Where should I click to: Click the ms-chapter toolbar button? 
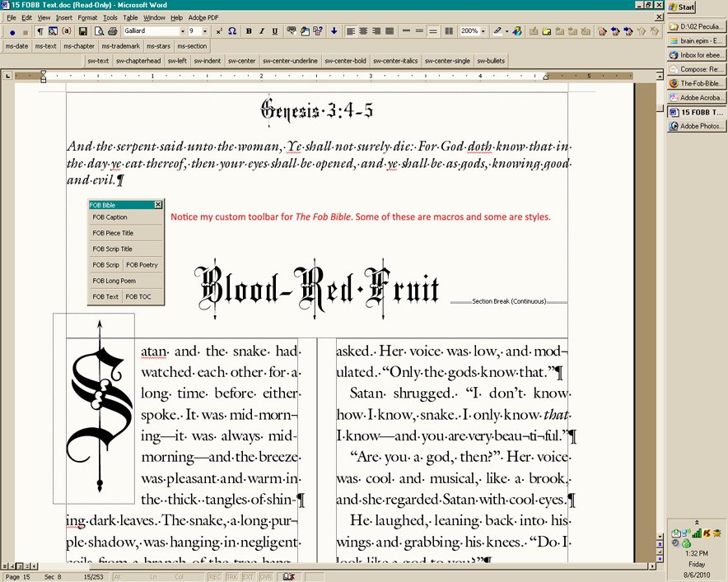(x=79, y=46)
